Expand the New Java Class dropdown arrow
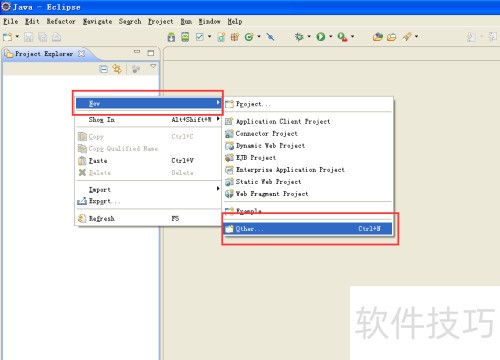 [x=259, y=36]
